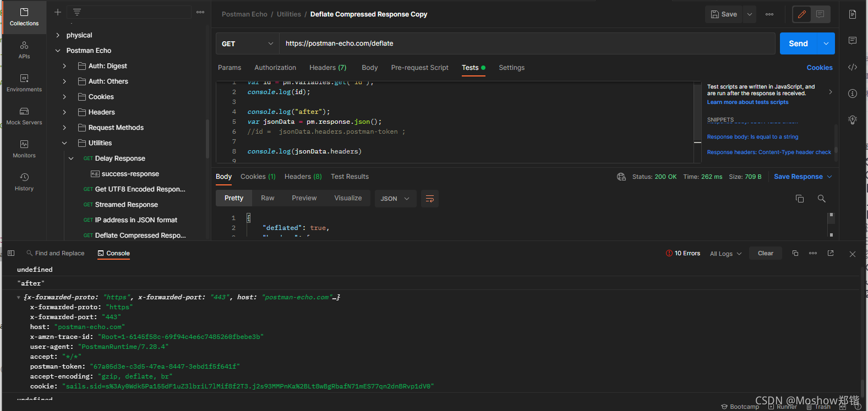Switch response view to Visualize

point(348,198)
